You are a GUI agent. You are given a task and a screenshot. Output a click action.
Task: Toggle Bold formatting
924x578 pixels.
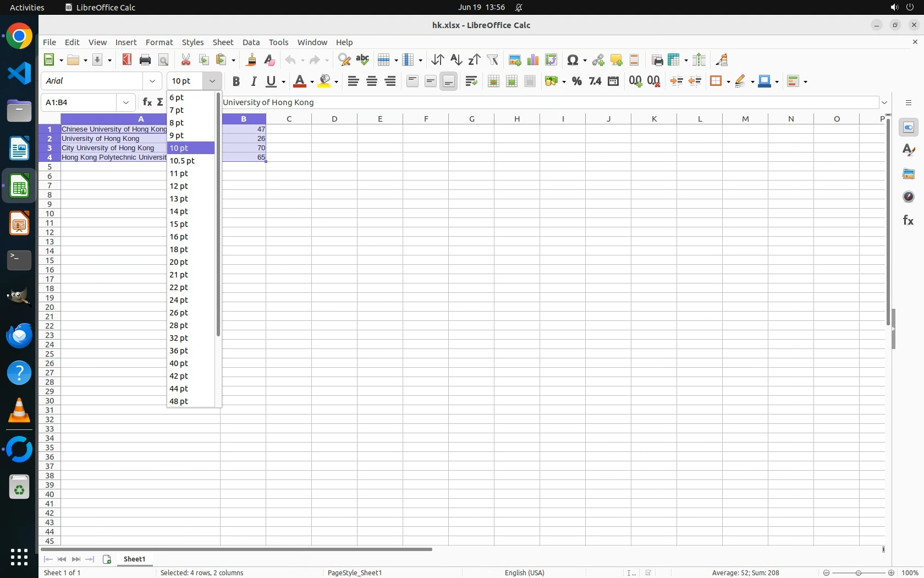click(236, 81)
